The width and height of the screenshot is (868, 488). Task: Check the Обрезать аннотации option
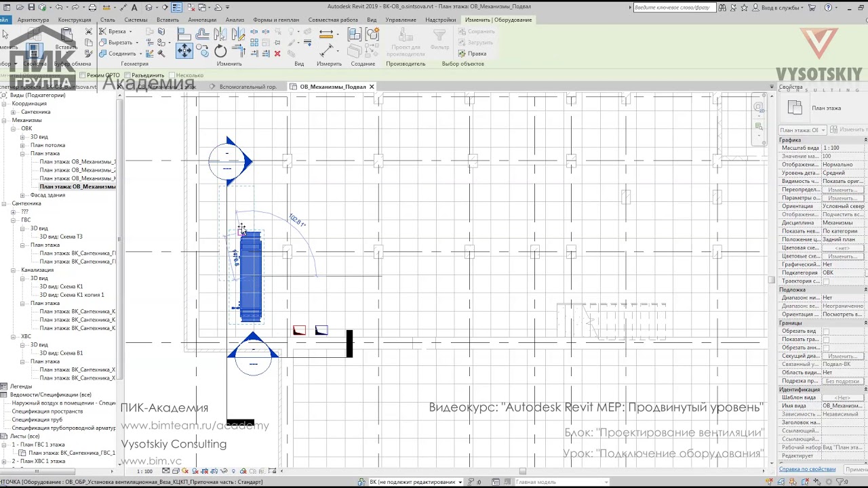click(x=826, y=348)
